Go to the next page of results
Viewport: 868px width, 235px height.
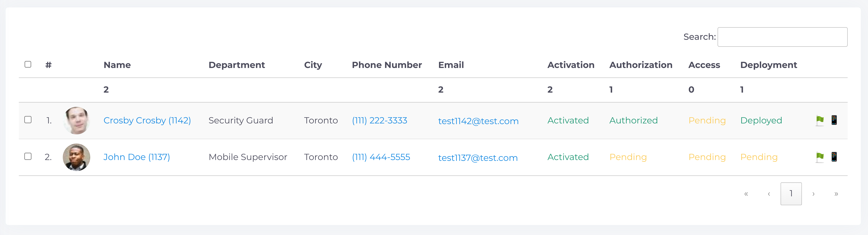[813, 194]
